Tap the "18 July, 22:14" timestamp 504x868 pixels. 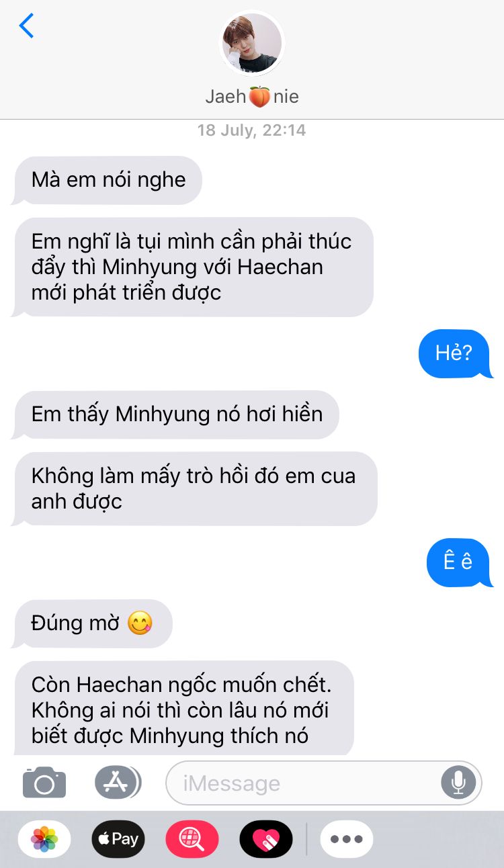click(251, 130)
